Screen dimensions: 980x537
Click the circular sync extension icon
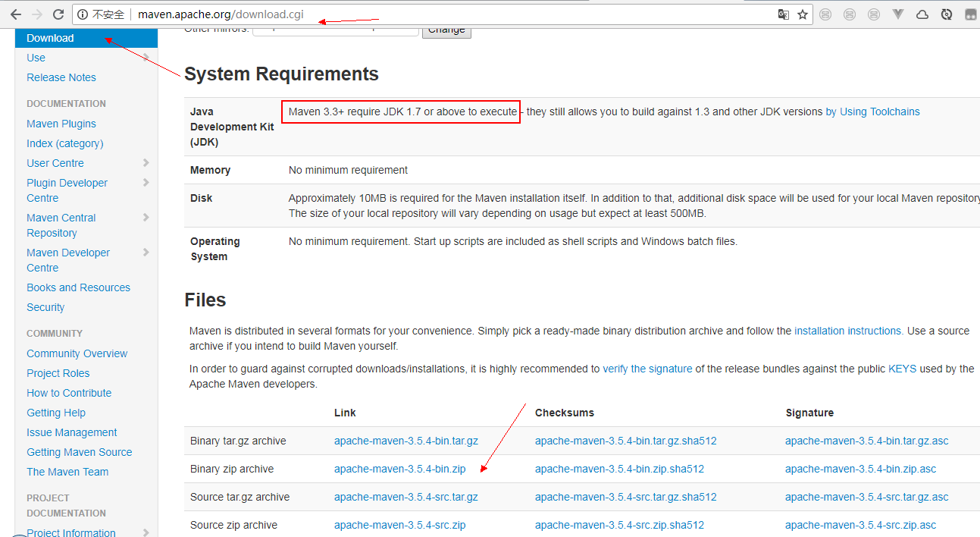coord(946,14)
